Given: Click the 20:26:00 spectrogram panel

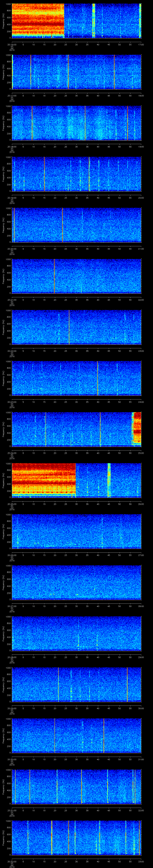Looking at the screenshot, I should [77, 531].
